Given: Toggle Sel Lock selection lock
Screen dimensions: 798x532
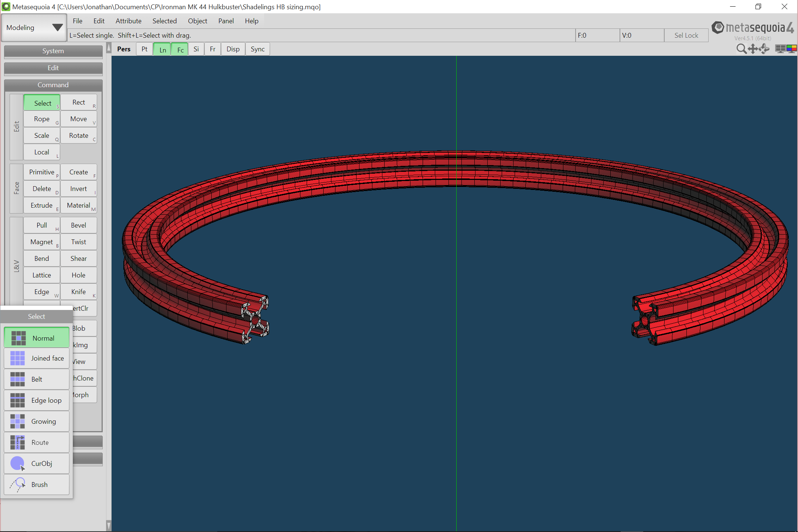Looking at the screenshot, I should tap(686, 35).
